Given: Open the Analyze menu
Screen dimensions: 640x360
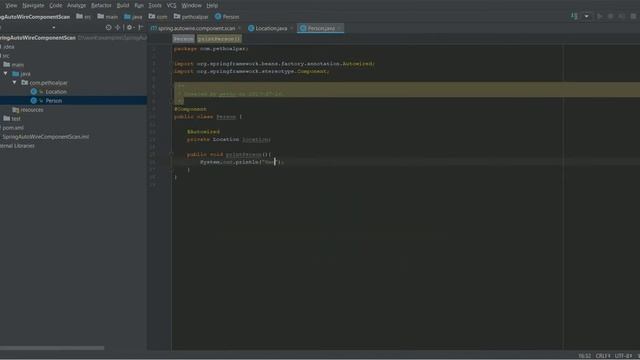Looking at the screenshot, I should pos(76,5).
